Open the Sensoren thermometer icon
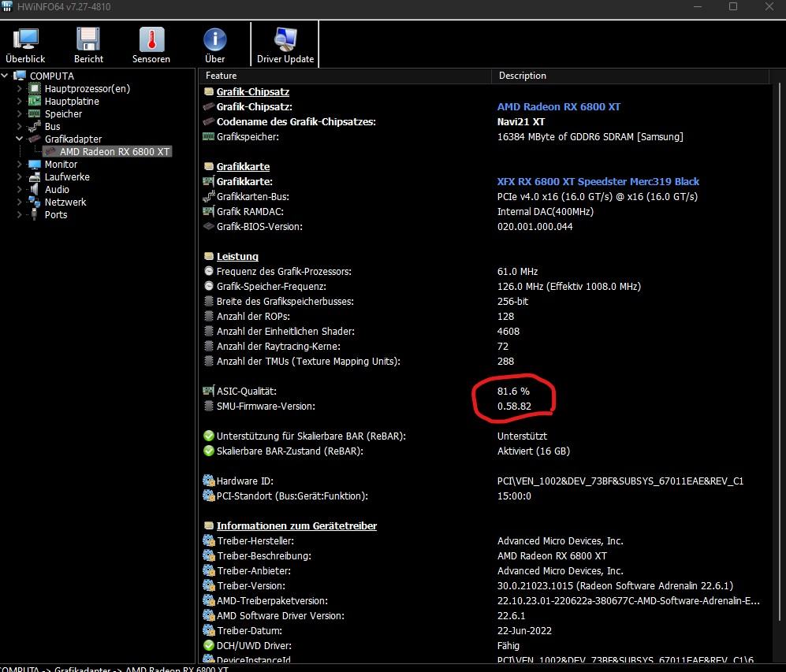The height and width of the screenshot is (672, 786). (x=151, y=39)
